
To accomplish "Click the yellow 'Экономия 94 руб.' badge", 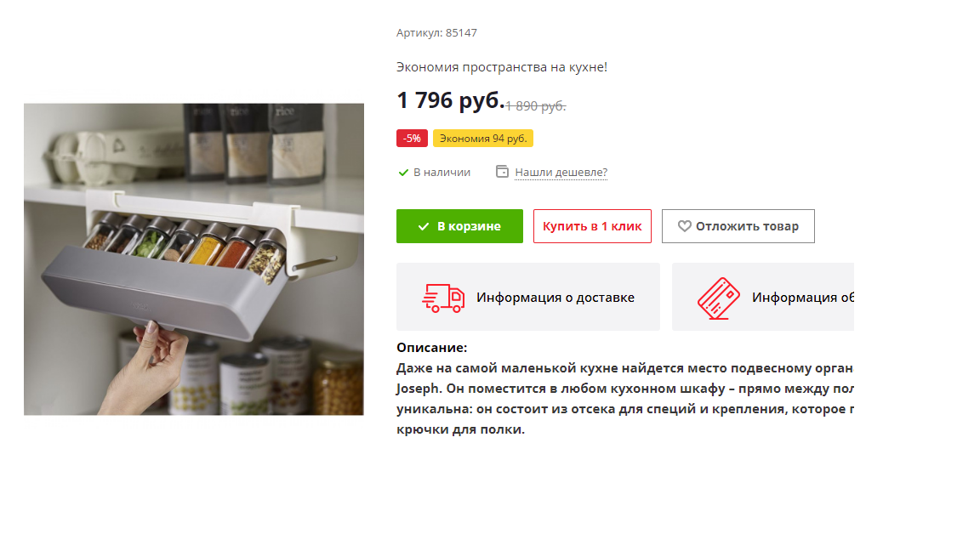I will [482, 138].
